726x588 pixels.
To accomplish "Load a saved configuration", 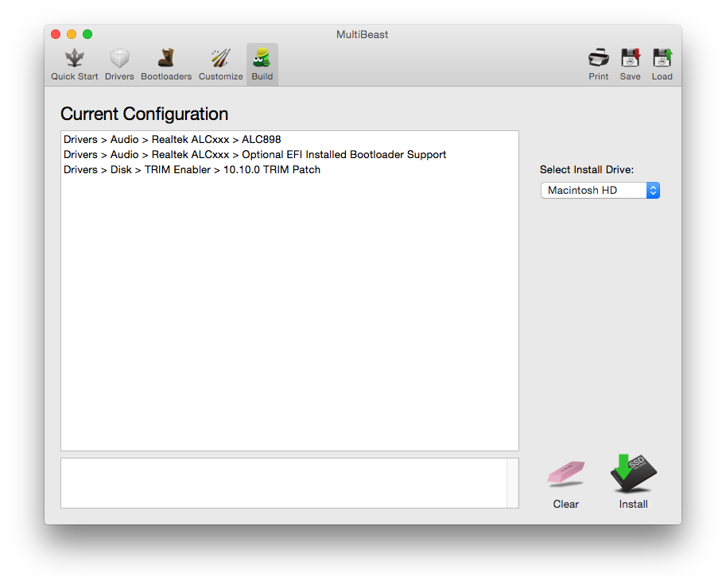I will [x=662, y=64].
